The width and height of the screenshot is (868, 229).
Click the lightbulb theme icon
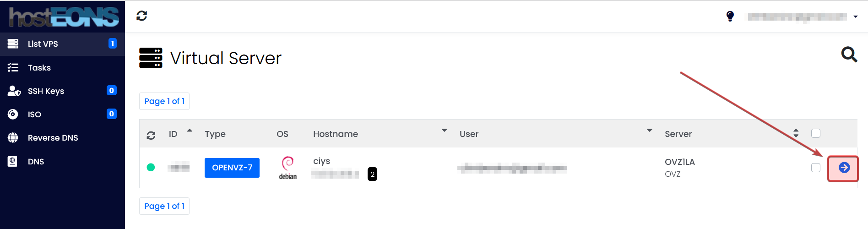[x=730, y=16]
